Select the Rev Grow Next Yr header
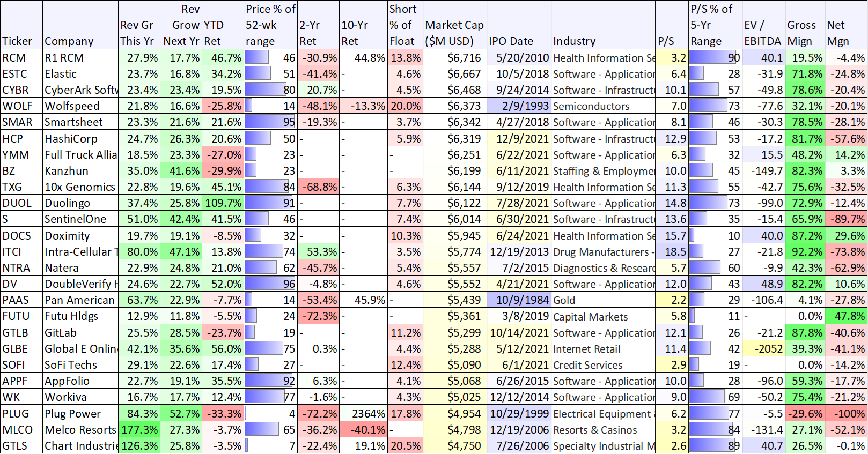Screen dimensions: 868x454 181,25
